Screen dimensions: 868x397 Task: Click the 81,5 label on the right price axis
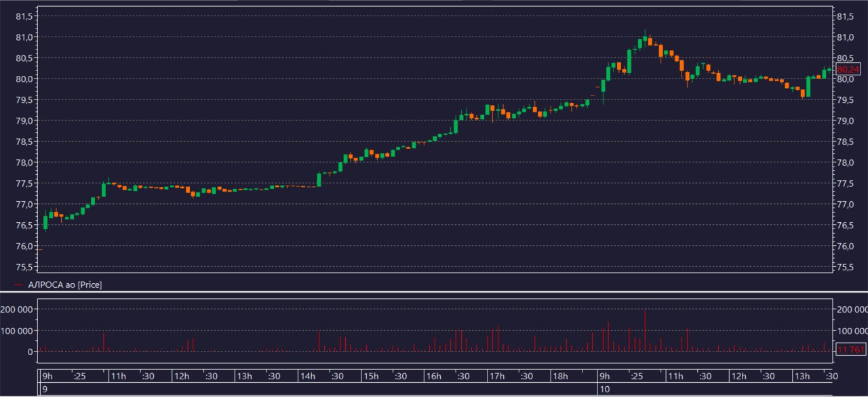pyautogui.click(x=847, y=16)
